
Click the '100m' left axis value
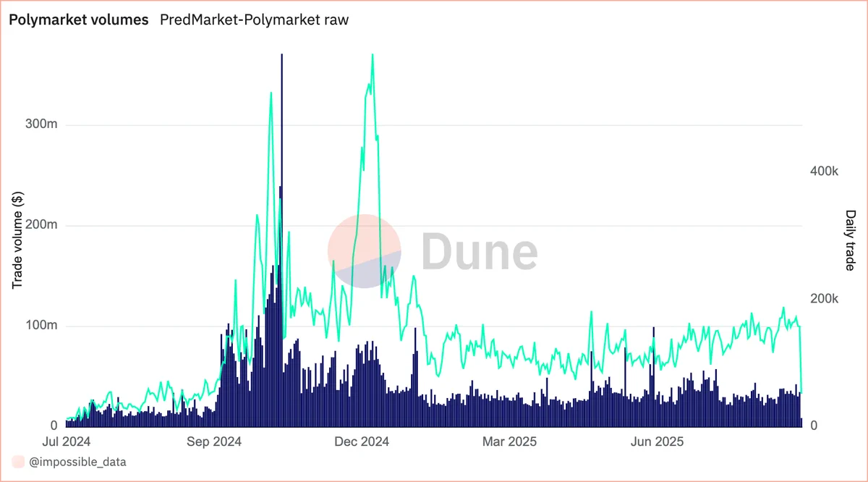43,326
